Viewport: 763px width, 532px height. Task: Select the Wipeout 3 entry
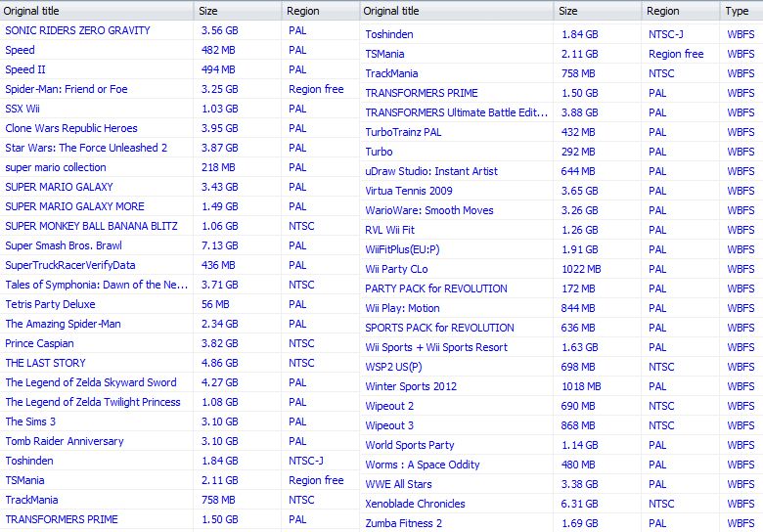point(389,425)
